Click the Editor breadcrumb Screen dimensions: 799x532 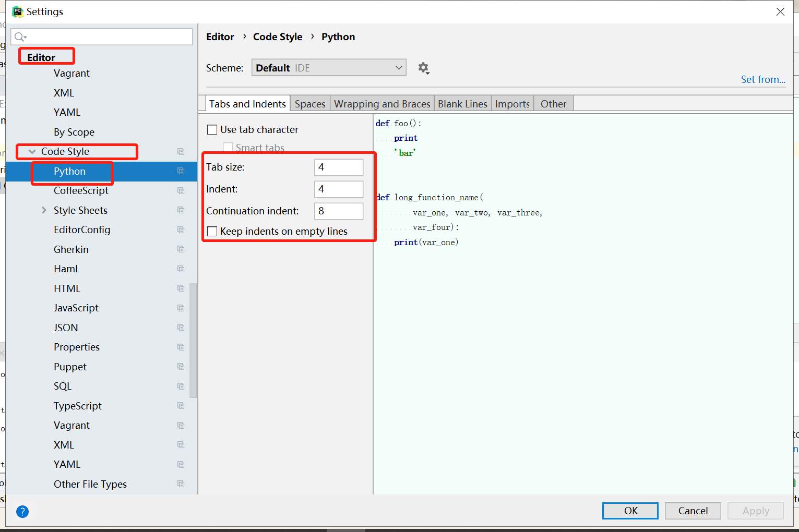click(x=220, y=37)
